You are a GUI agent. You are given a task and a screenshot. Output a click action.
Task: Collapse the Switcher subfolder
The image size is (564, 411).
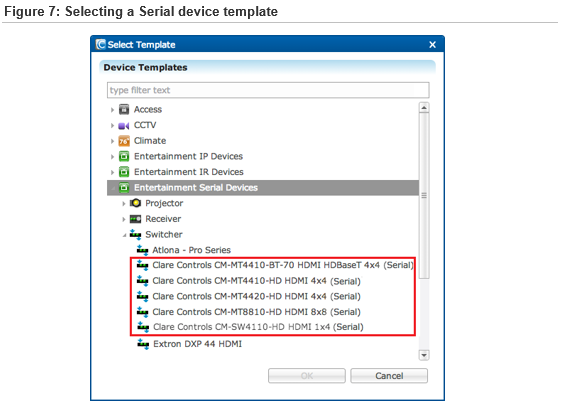(124, 235)
